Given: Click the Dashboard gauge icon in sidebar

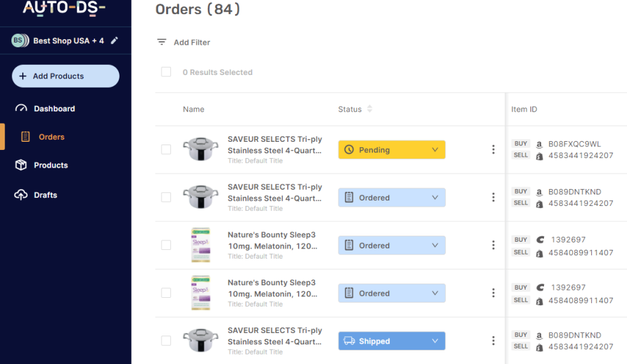Looking at the screenshot, I should [21, 109].
